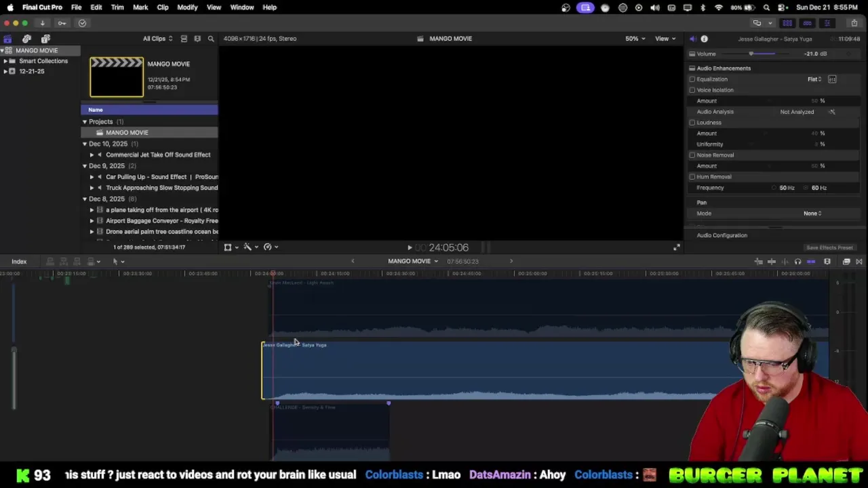The image size is (868, 488).
Task: Toggle inspector panel visibility icon in toolbar
Action: tap(827, 23)
